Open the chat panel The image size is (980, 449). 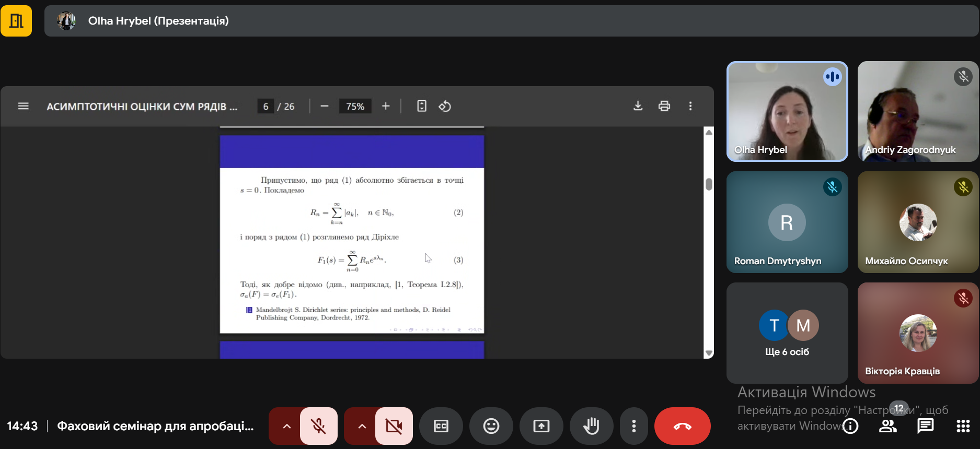[x=925, y=426]
